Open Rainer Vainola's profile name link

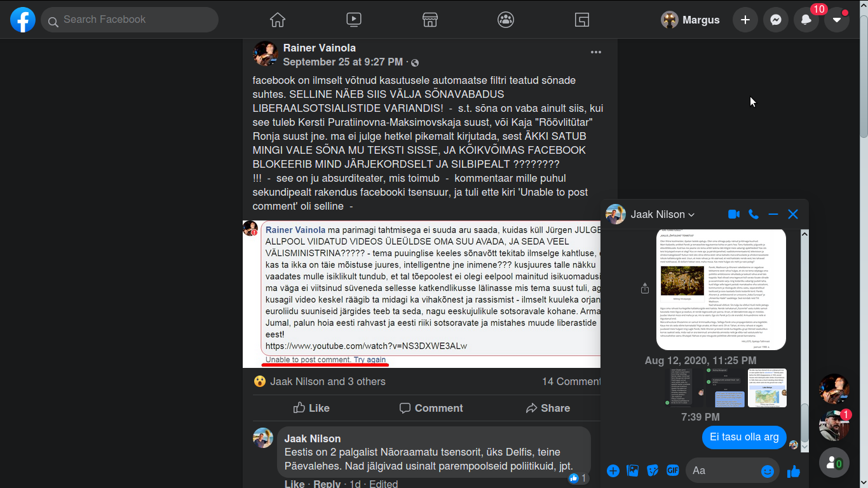click(x=319, y=48)
